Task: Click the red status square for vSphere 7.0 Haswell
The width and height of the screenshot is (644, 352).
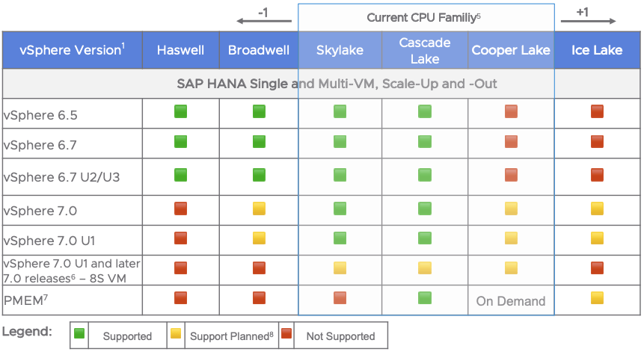Action: click(180, 209)
